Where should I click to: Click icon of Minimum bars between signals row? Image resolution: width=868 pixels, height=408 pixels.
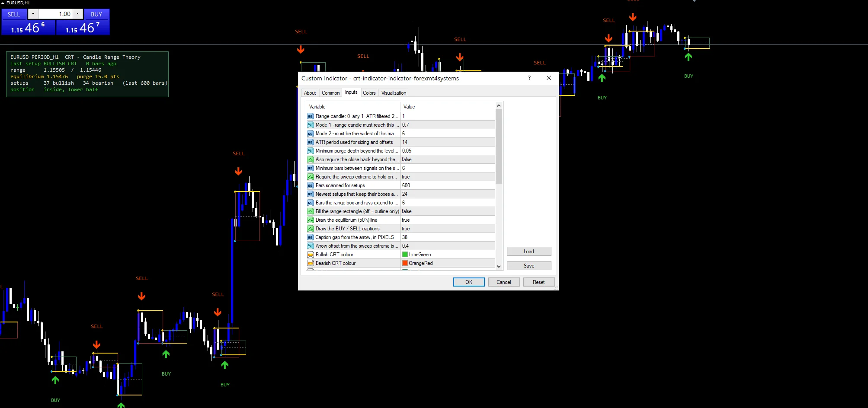(310, 168)
